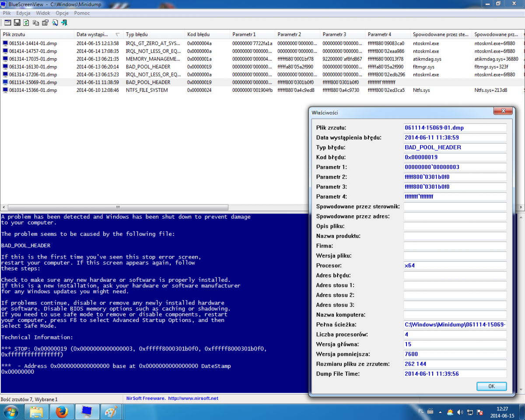Open Windows Explorer from the taskbar

click(x=37, y=412)
